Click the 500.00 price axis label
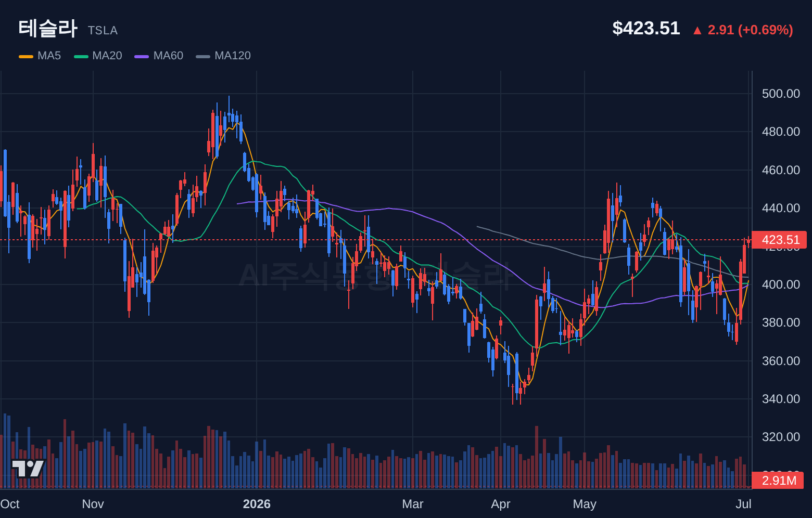Viewport: 812px width, 518px height. coord(781,94)
